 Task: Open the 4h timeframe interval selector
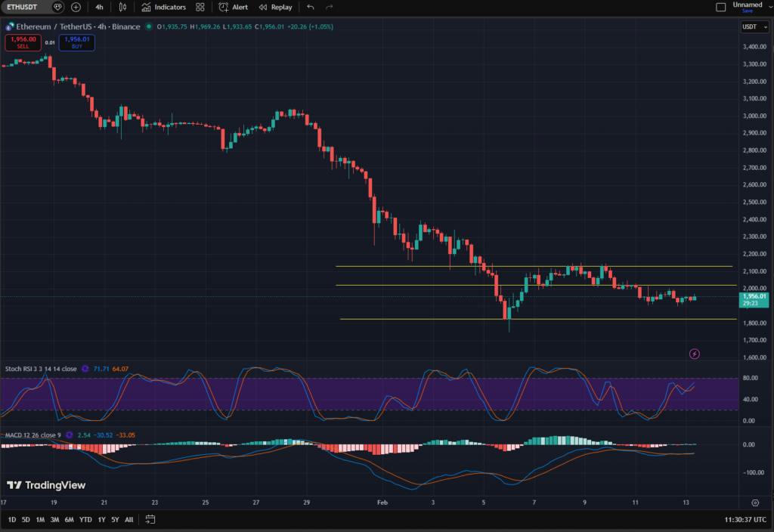pyautogui.click(x=100, y=7)
